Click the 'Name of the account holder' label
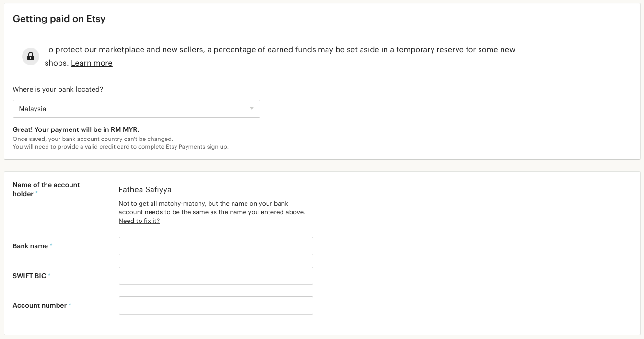 (x=46, y=189)
